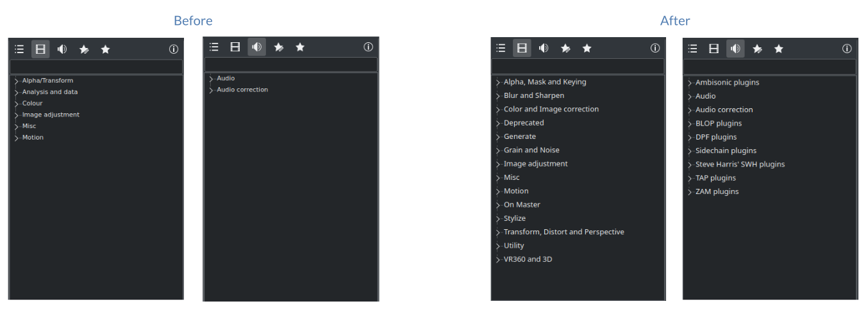Select the Color and Image correction item
Screen dimensions: 868x315
(551, 109)
